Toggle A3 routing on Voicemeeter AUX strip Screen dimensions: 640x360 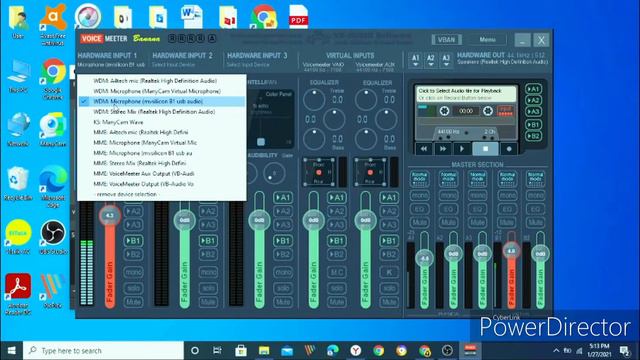pyautogui.click(x=389, y=225)
